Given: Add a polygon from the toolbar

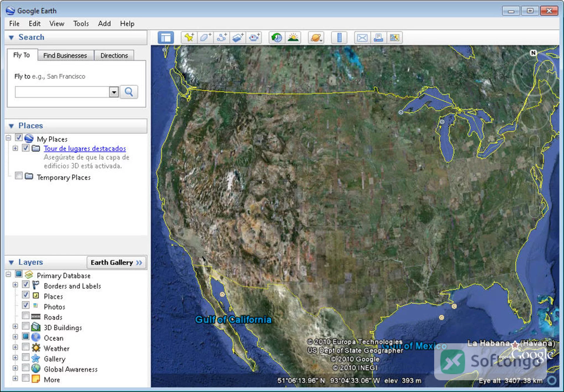Looking at the screenshot, I should tap(205, 38).
